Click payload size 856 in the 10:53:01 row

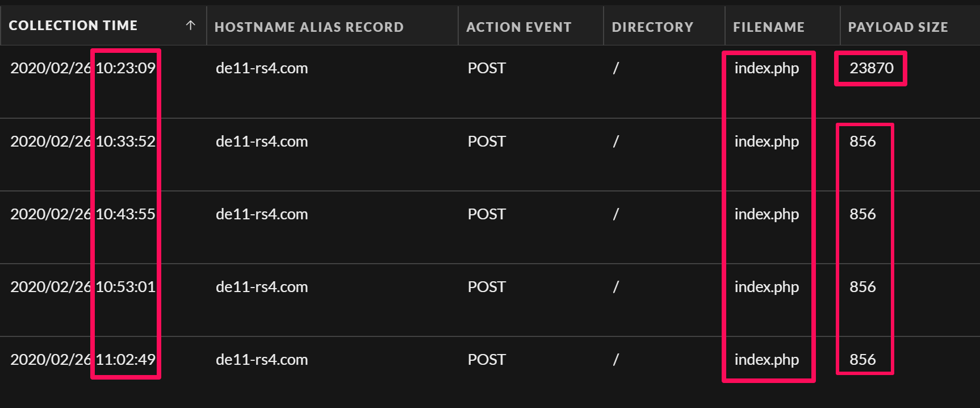862,287
